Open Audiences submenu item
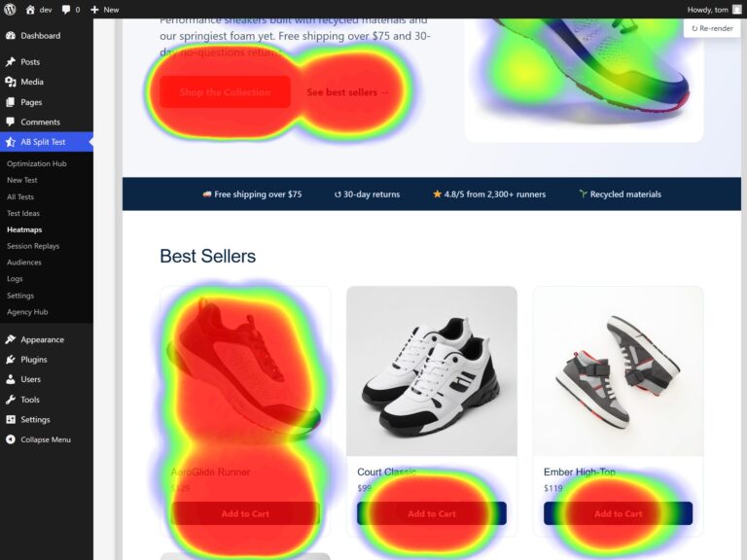Viewport: 747px width, 560px height. tap(24, 262)
